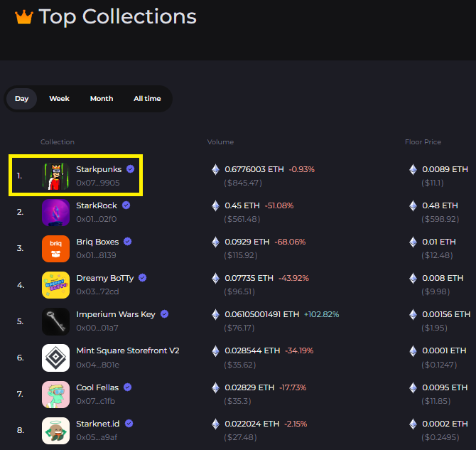Click the crown icon beside Top Collections
This screenshot has height=450, width=476.
24,17
